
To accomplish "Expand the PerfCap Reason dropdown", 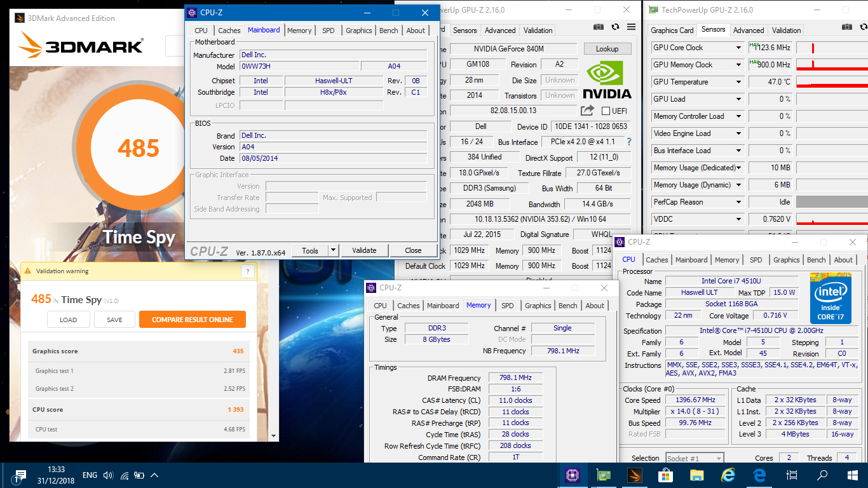I will 738,202.
